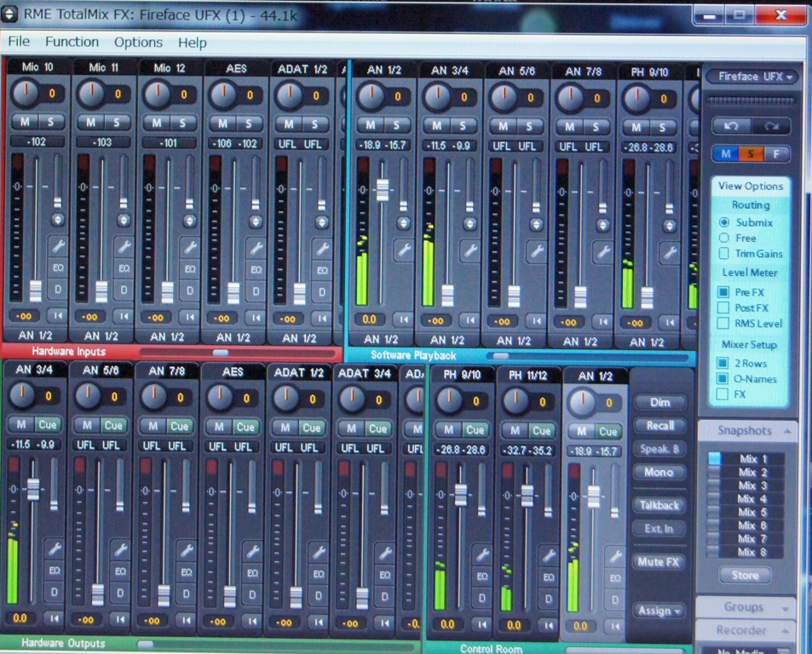This screenshot has height=654, width=812.
Task: Click stereo/mono width icon below Mic 10 fader
Action: click(x=57, y=315)
